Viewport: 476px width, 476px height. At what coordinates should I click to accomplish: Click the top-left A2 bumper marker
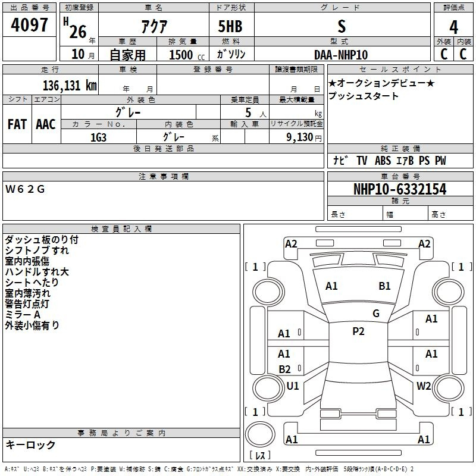(x=291, y=244)
